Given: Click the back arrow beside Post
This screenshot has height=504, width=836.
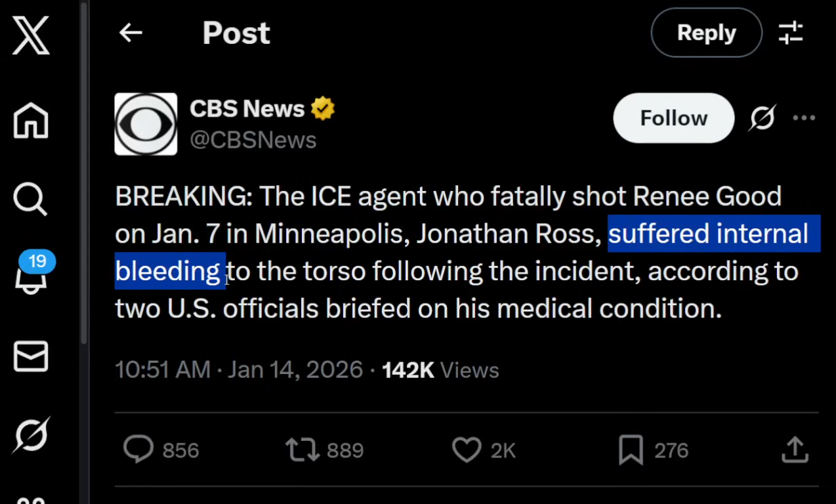Looking at the screenshot, I should pos(131,33).
